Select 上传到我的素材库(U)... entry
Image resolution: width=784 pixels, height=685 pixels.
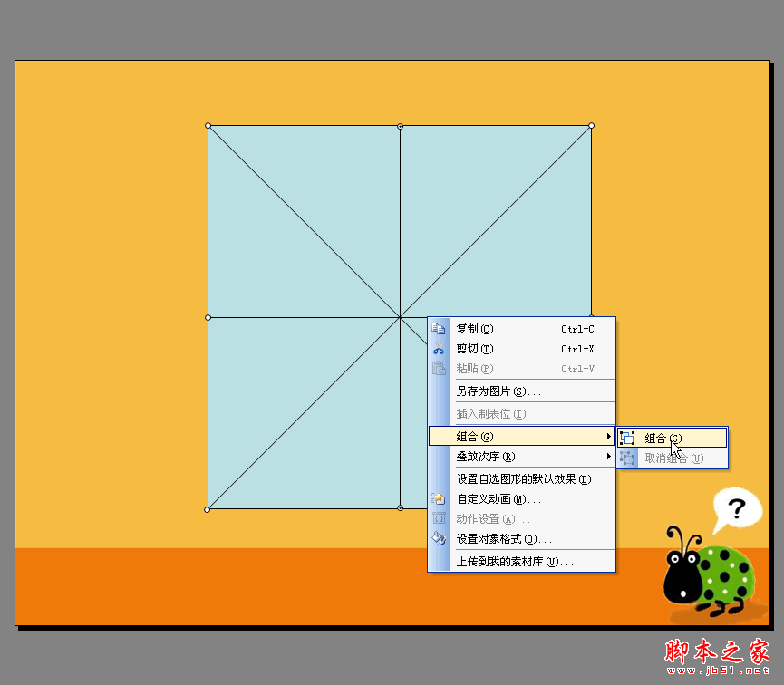(522, 562)
